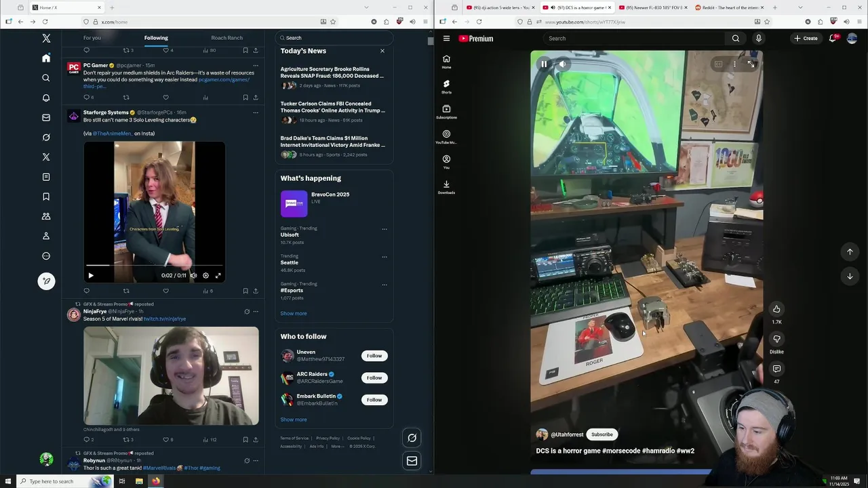868x488 pixels.
Task: Pause the YouTube Short
Action: point(544,64)
